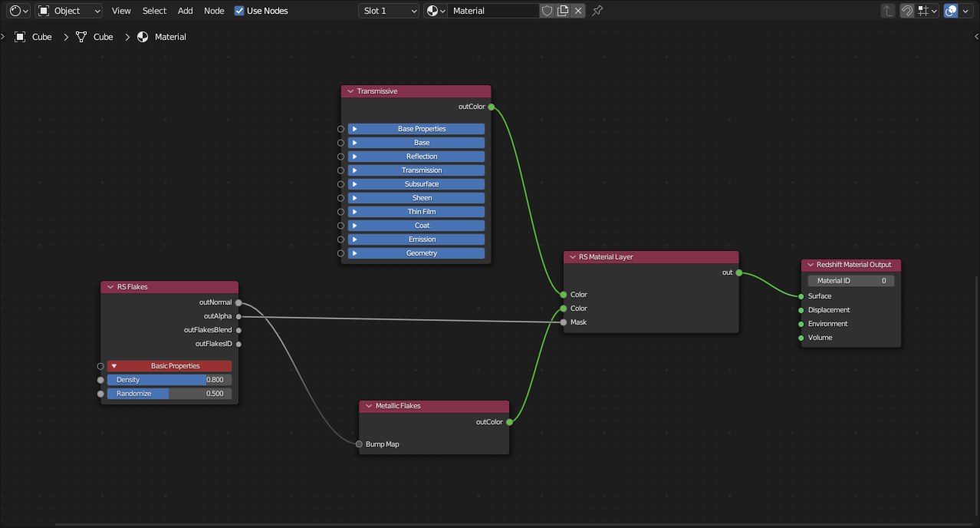Collapse the RS Flakes node
This screenshot has width=980, height=528.
[110, 287]
